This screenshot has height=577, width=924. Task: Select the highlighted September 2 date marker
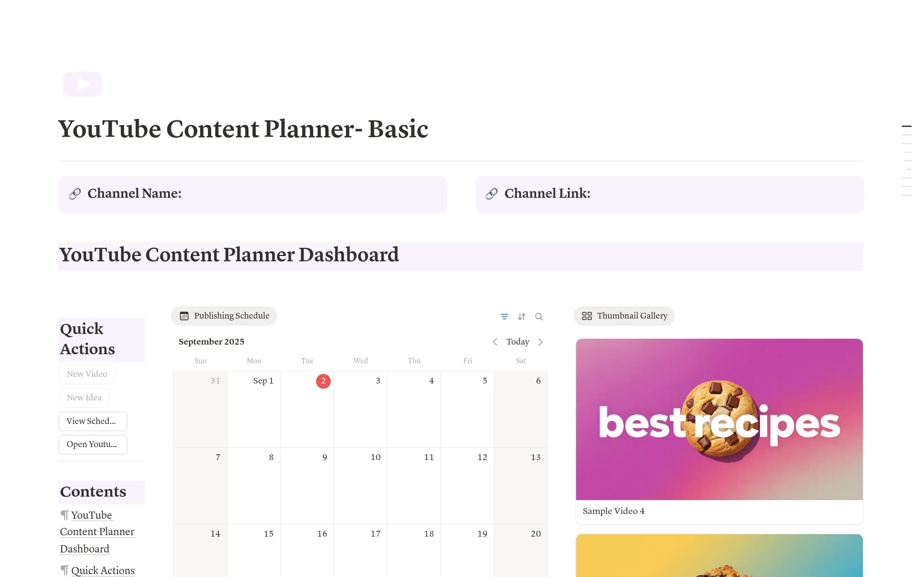(x=323, y=381)
